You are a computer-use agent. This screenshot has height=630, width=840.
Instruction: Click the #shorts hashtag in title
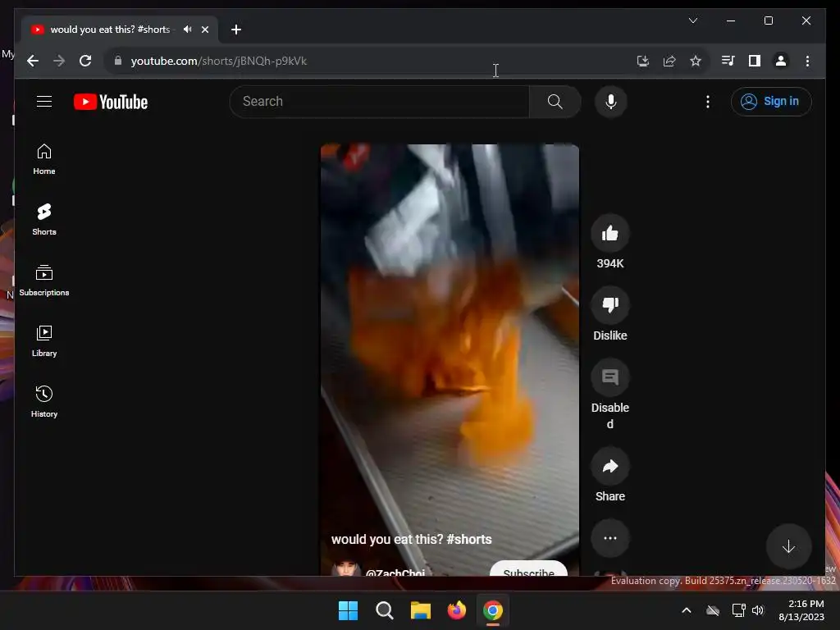(468, 539)
